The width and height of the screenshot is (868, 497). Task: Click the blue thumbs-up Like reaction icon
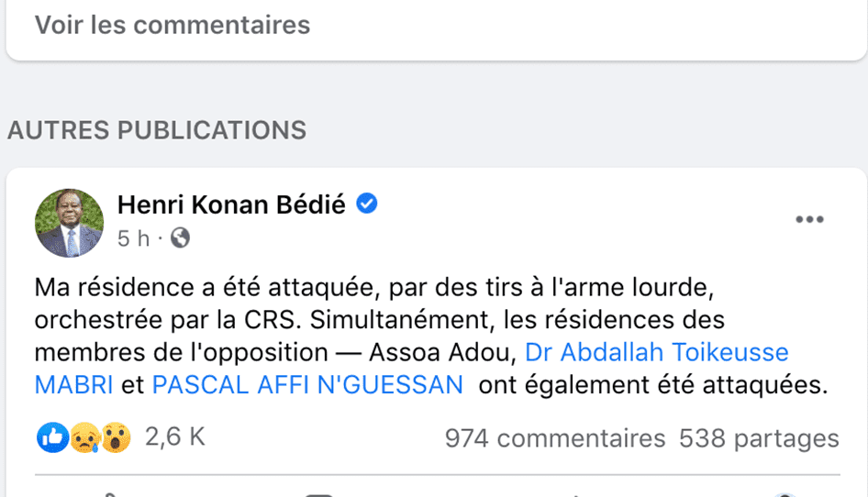click(53, 438)
